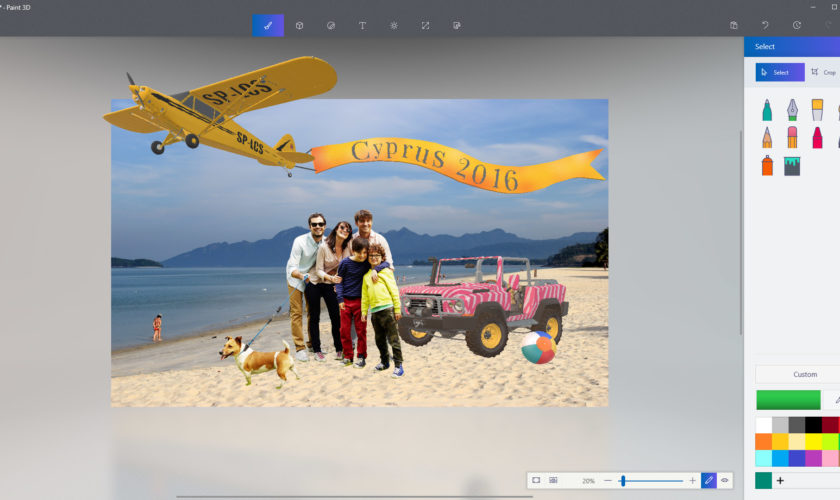Image resolution: width=840 pixels, height=500 pixels.
Task: Toggle the 2D edit pencil mode
Action: (x=709, y=481)
